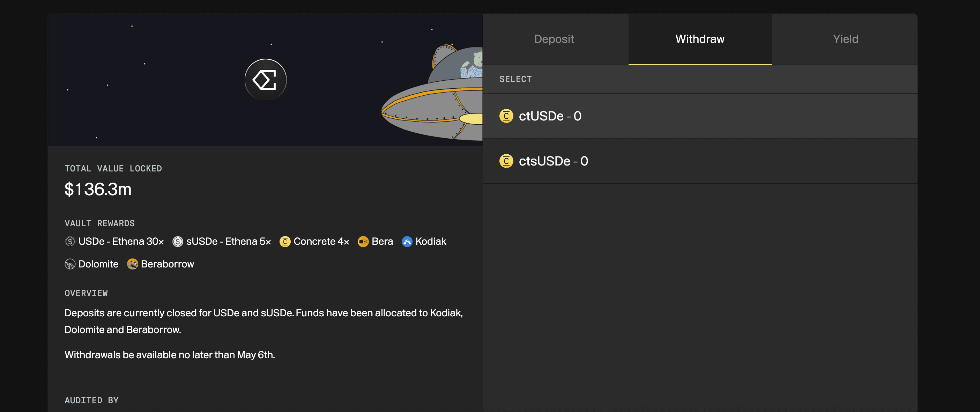Click the VAULT REWARDS heading
Image resolution: width=980 pixels, height=412 pixels.
click(100, 223)
